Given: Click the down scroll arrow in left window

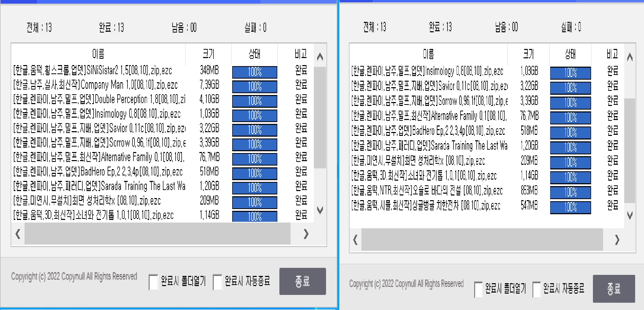Looking at the screenshot, I should 320,211.
